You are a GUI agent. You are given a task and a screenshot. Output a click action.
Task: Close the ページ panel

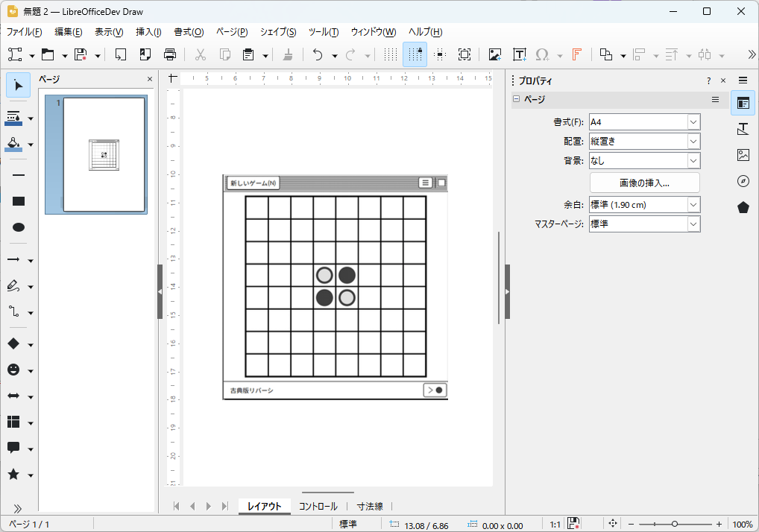pos(150,79)
